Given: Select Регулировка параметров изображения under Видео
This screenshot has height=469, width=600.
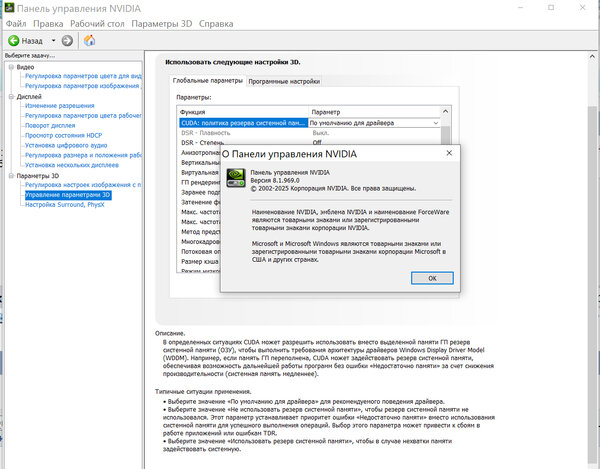Looking at the screenshot, I should (x=83, y=86).
